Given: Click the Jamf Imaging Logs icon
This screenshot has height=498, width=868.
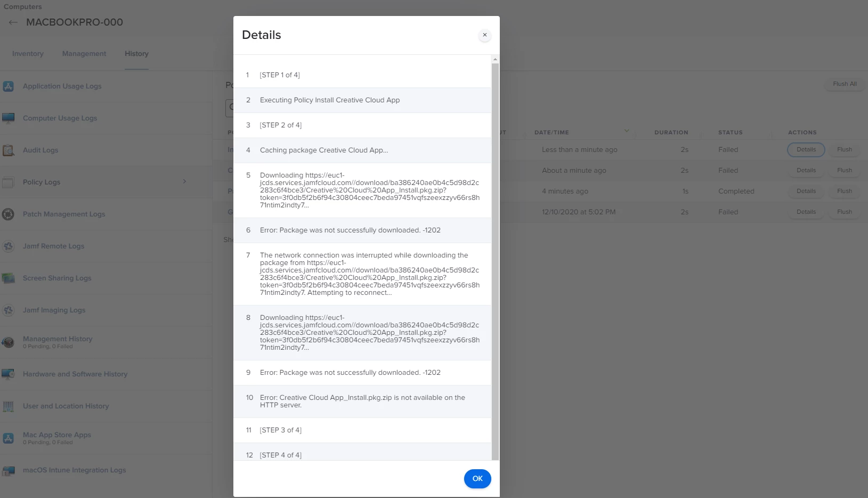Looking at the screenshot, I should pos(9,310).
